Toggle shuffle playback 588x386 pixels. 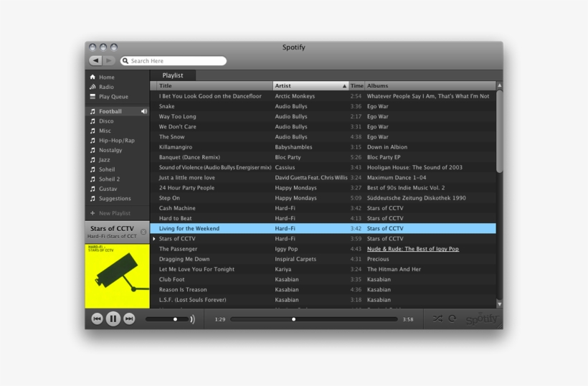pos(437,319)
